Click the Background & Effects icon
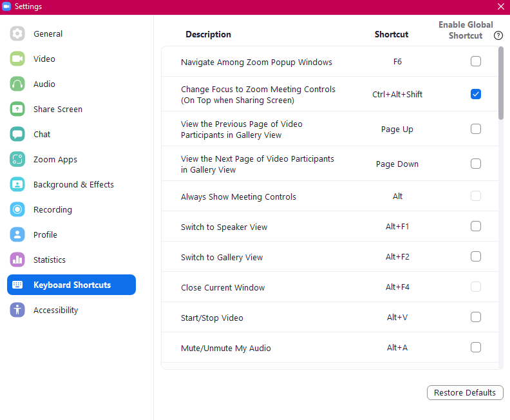The height and width of the screenshot is (420, 510). coord(17,184)
